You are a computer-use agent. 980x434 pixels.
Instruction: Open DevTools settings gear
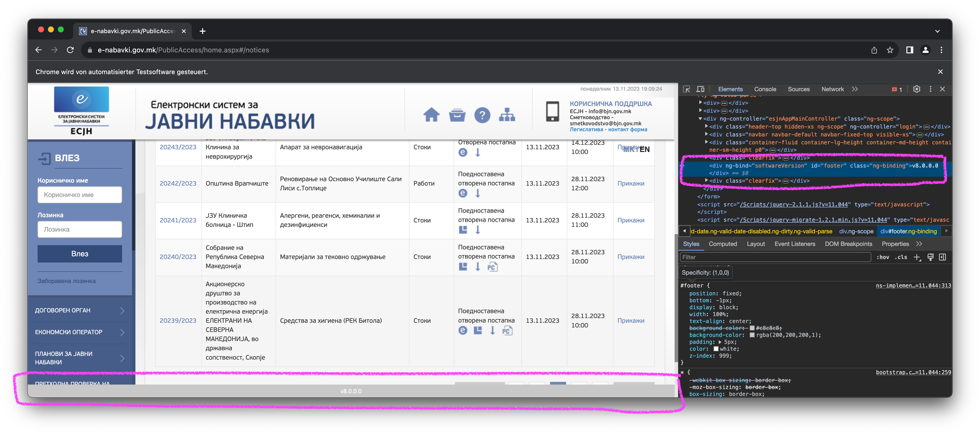click(x=916, y=89)
